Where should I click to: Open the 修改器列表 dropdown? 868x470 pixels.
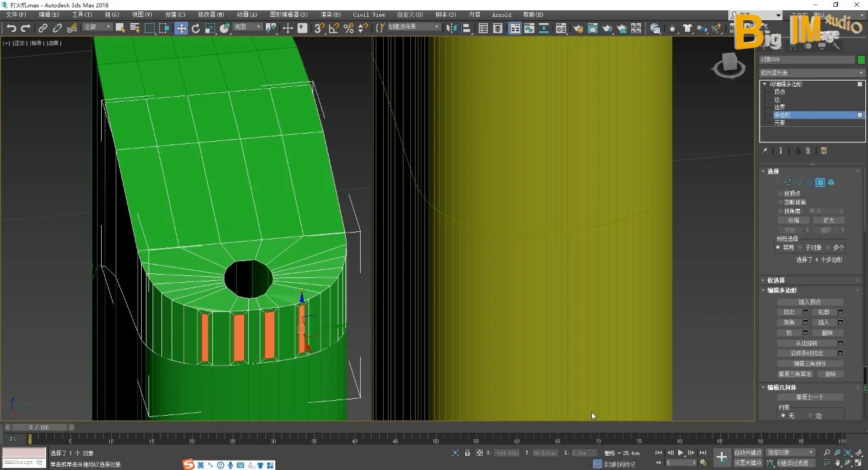point(812,73)
